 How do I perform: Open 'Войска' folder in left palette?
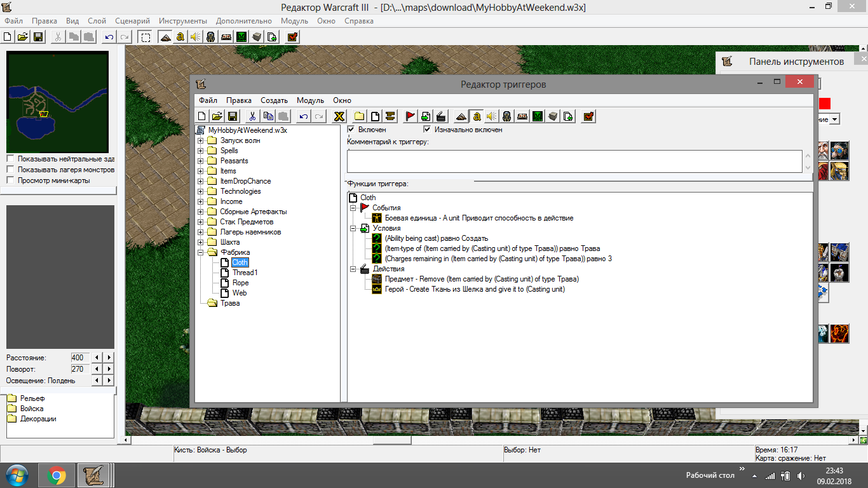(x=32, y=409)
